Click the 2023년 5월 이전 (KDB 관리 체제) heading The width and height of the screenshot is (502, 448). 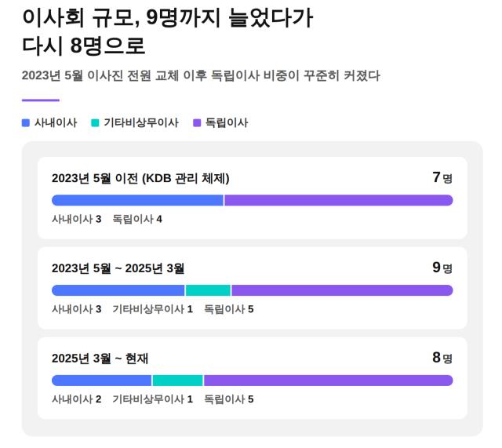pos(140,178)
